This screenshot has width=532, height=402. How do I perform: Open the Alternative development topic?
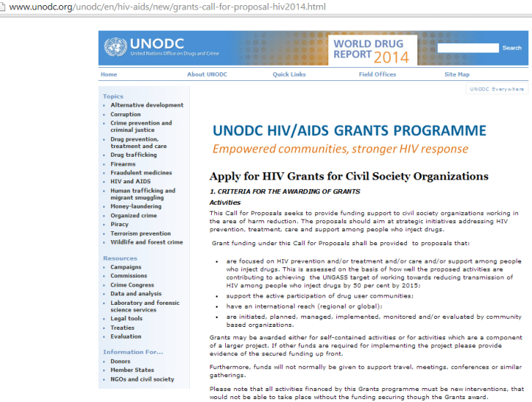[x=146, y=105]
